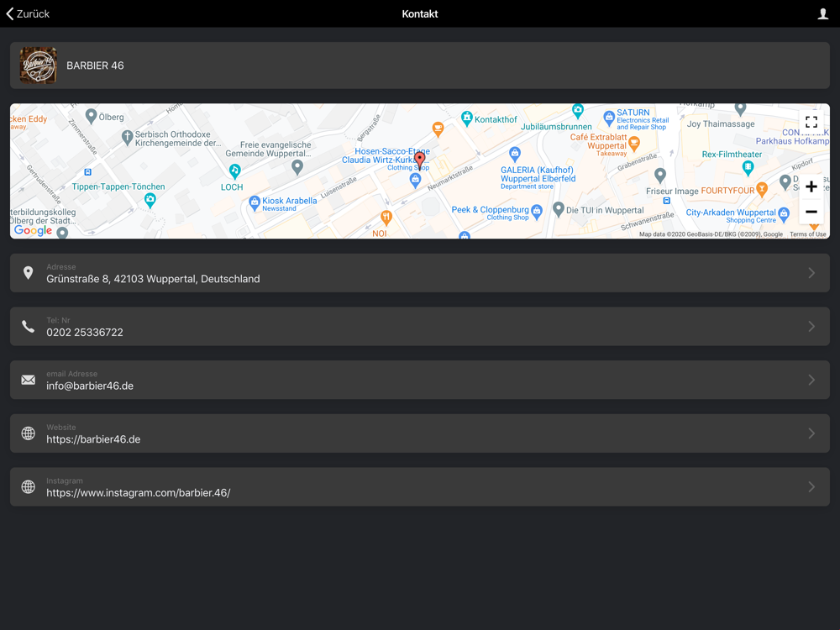Screen dimensions: 840x630
Task: Click the Kontakthof map marker
Action: click(466, 118)
